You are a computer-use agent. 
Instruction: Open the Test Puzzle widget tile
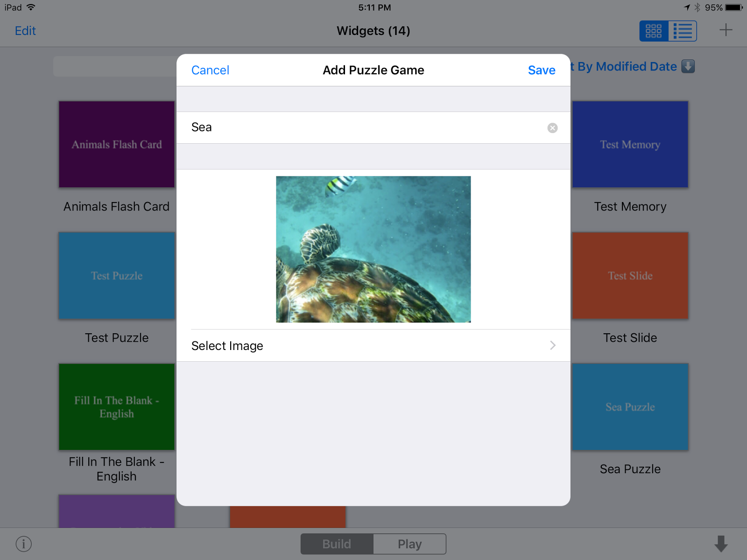click(x=117, y=276)
